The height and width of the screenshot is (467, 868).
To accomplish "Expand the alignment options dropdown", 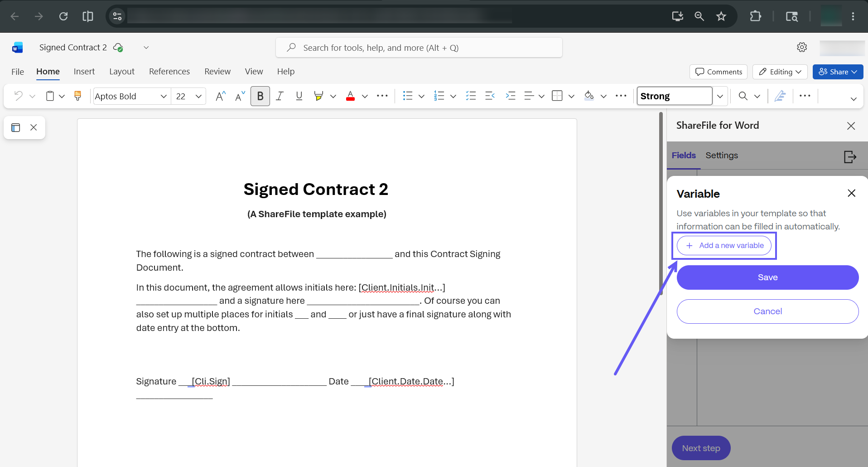I will click(541, 96).
